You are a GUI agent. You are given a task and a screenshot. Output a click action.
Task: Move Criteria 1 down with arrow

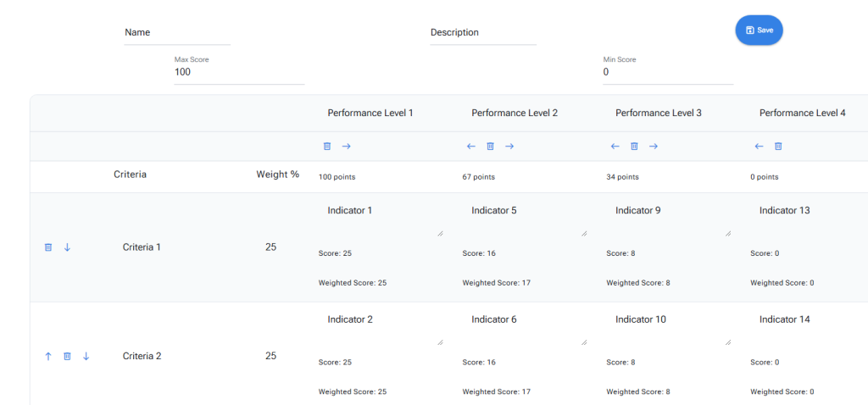(x=67, y=247)
